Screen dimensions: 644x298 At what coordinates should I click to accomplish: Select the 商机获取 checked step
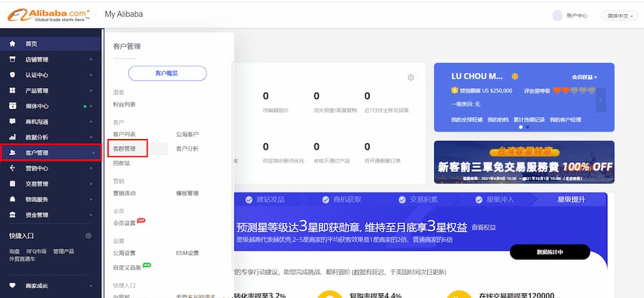(341, 200)
